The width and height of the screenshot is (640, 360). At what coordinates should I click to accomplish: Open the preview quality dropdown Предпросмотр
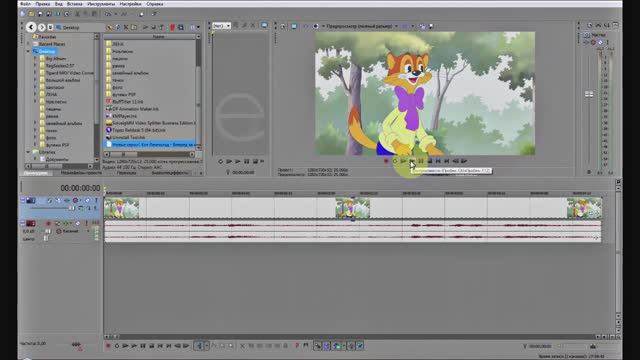coord(361,26)
